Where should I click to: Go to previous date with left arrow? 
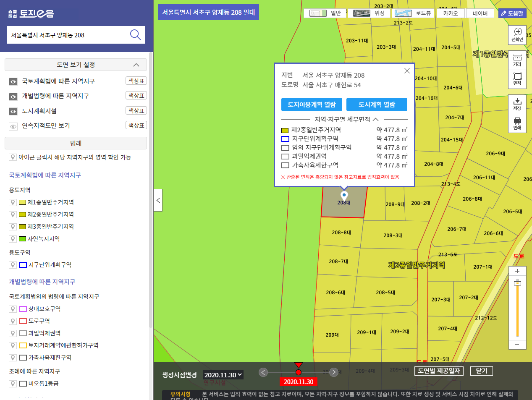263,372
